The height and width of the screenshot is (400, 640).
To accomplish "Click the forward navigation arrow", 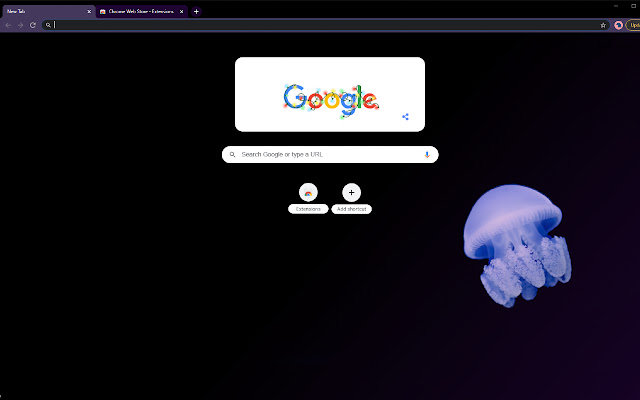I will click(x=20, y=25).
